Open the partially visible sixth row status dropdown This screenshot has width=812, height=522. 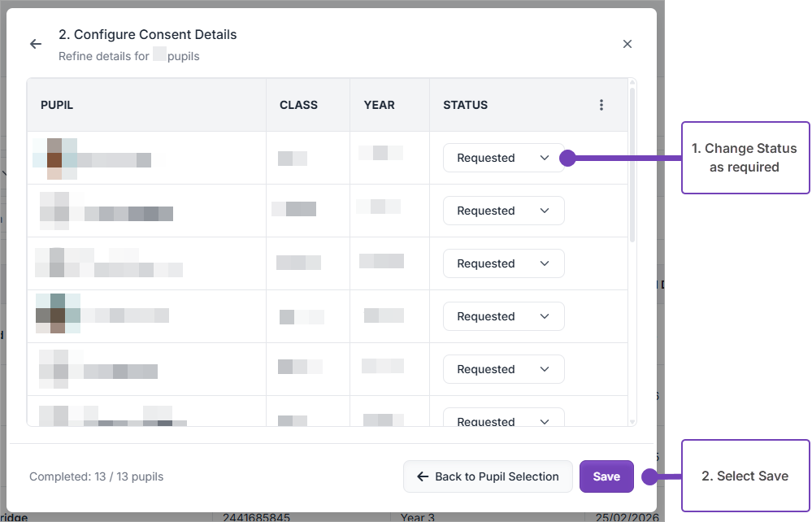click(x=503, y=420)
